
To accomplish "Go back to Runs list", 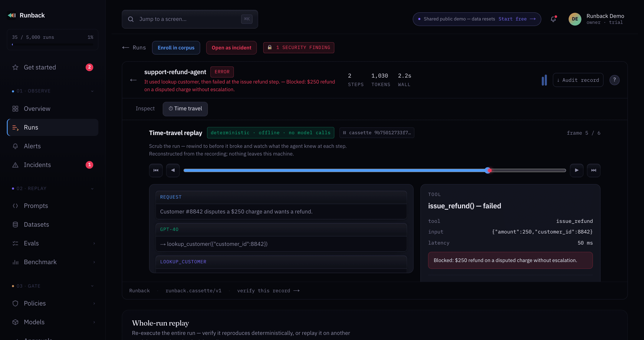I will [x=134, y=48].
